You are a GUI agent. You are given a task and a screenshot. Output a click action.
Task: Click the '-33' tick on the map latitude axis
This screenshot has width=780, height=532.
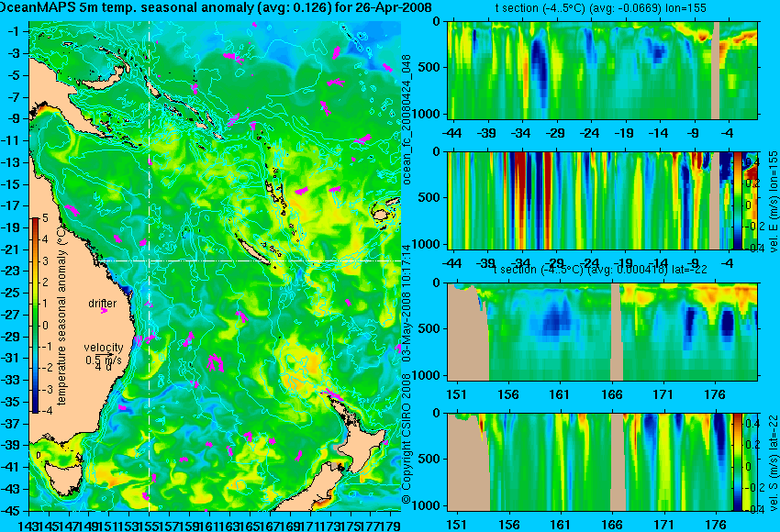[x=11, y=380]
